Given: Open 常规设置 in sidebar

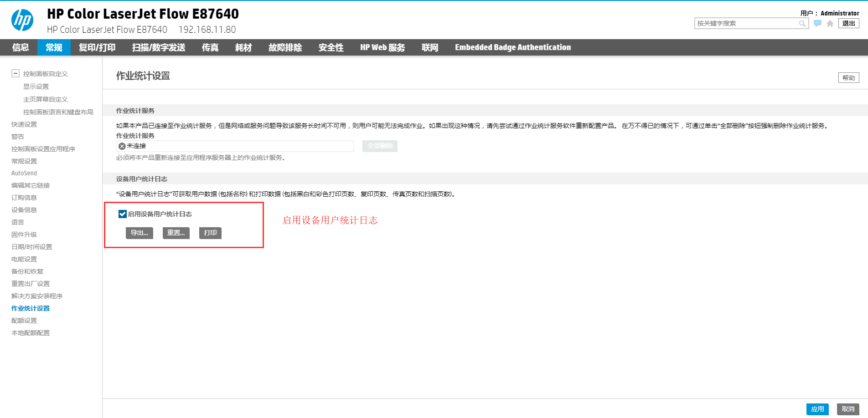Looking at the screenshot, I should [24, 161].
